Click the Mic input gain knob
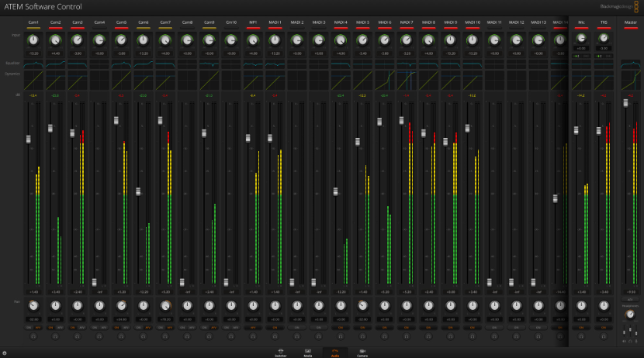The width and height of the screenshot is (644, 358). coord(581,38)
